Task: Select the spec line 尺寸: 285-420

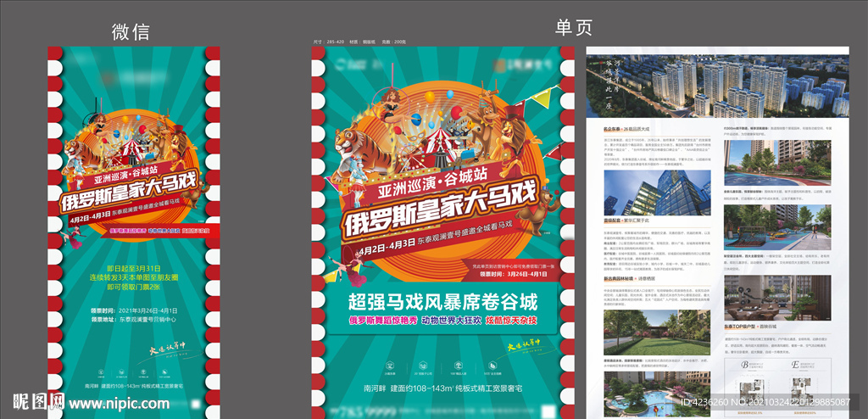Action: point(329,42)
